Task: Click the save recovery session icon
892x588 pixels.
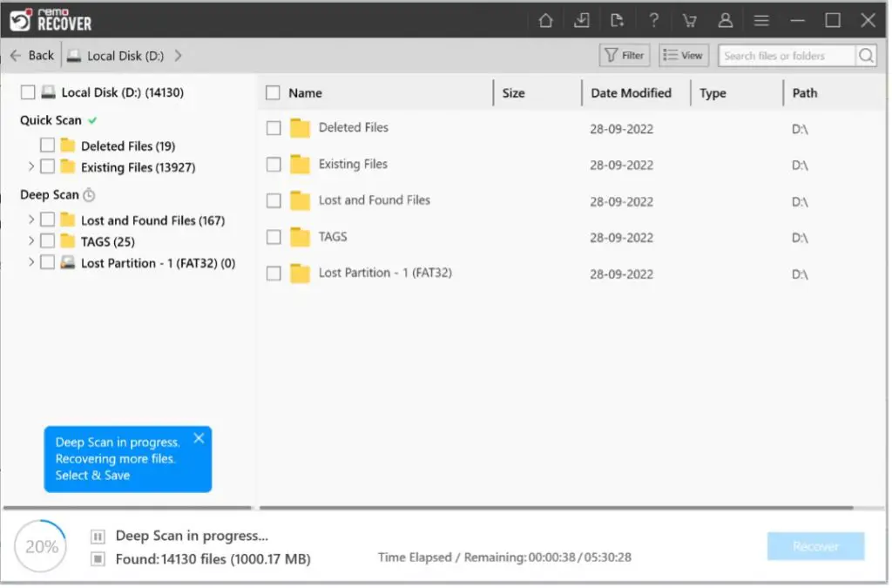Action: [x=583, y=21]
